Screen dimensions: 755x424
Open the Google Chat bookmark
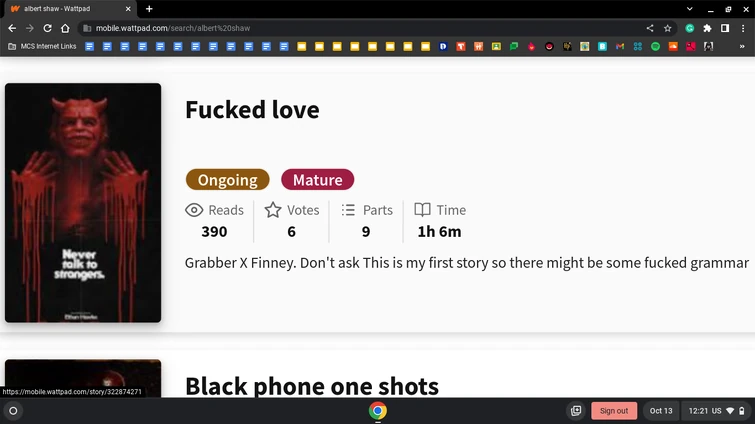[x=514, y=46]
